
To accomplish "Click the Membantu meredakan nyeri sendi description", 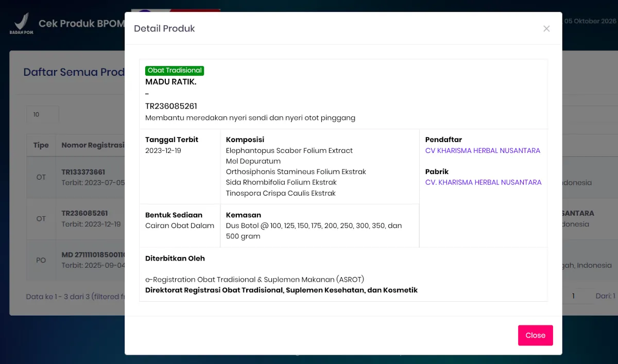I will click(250, 118).
